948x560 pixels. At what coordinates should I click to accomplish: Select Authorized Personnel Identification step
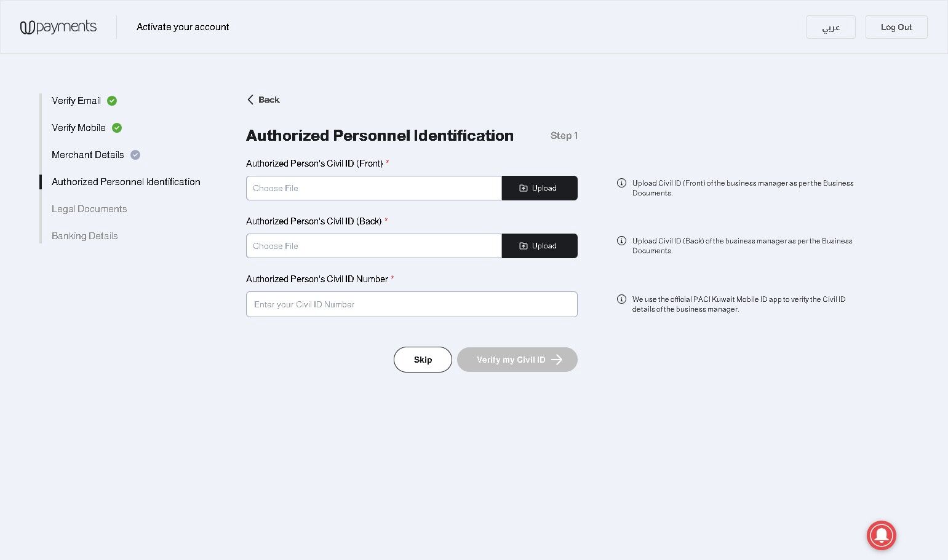(126, 182)
